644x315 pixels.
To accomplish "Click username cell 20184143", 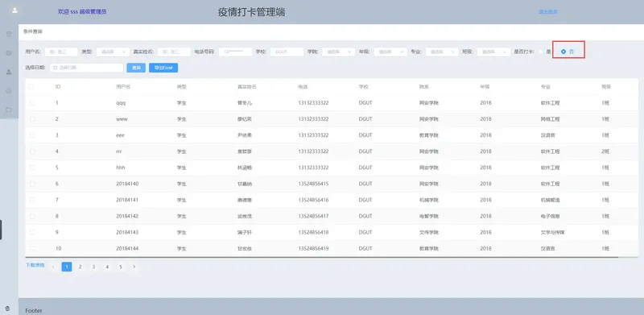I will pos(127,232).
